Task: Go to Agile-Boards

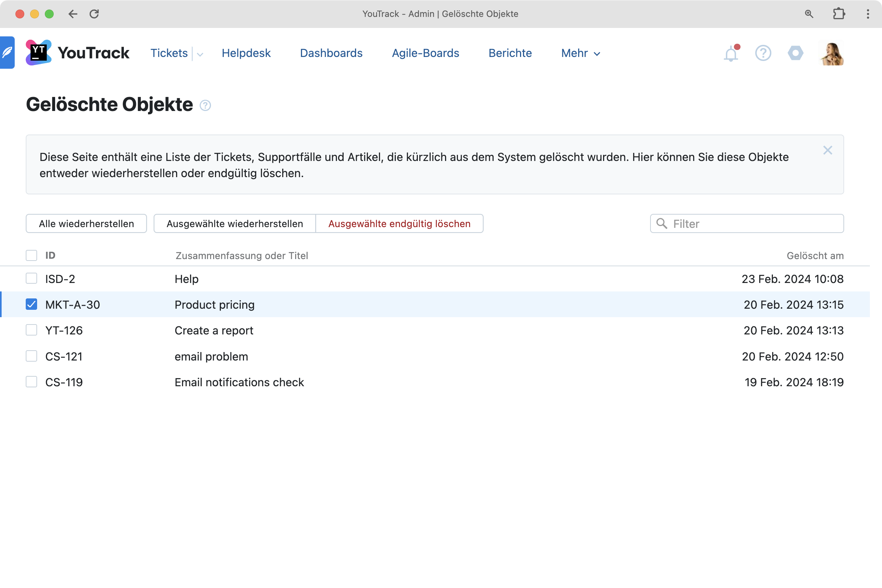Action: (x=425, y=53)
